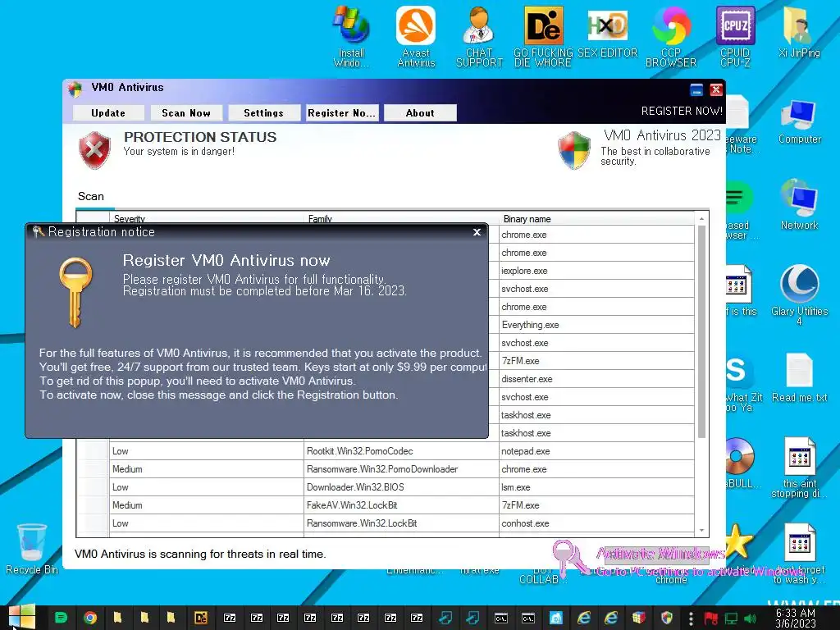Image resolution: width=840 pixels, height=630 pixels.
Task: Close the VM0 Antivirus window
Action: (x=715, y=89)
